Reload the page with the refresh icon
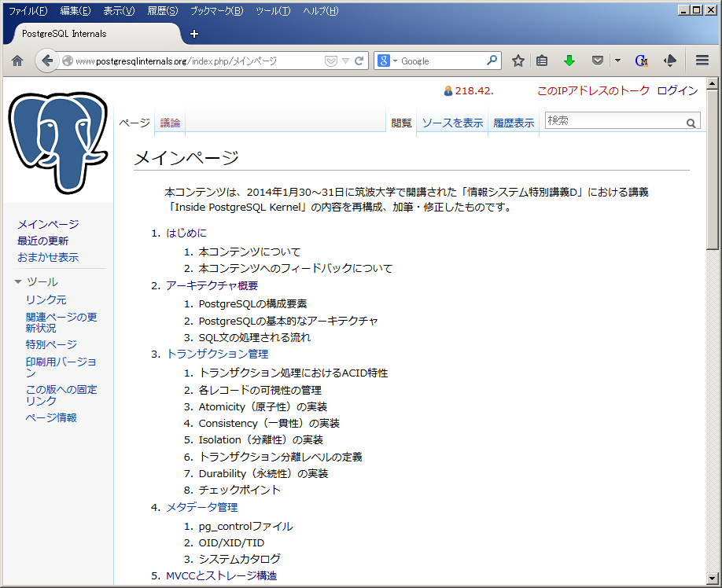The image size is (722, 588). pyautogui.click(x=359, y=61)
